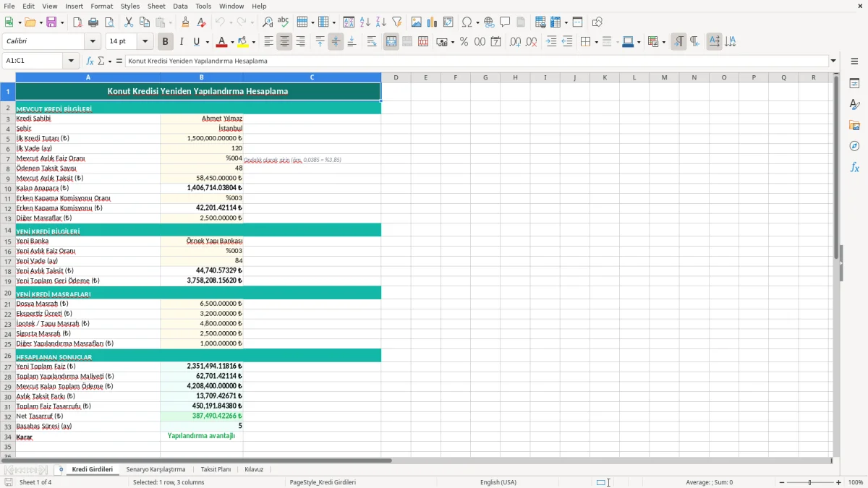The width and height of the screenshot is (868, 488).
Task: Open the sidebar Functions fx icon
Action: point(854,168)
